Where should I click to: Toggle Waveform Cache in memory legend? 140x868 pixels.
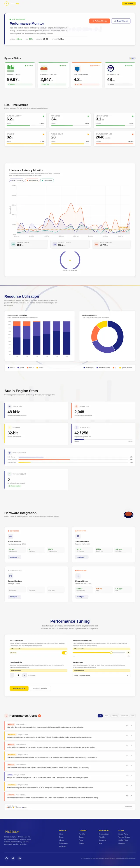tap(103, 368)
